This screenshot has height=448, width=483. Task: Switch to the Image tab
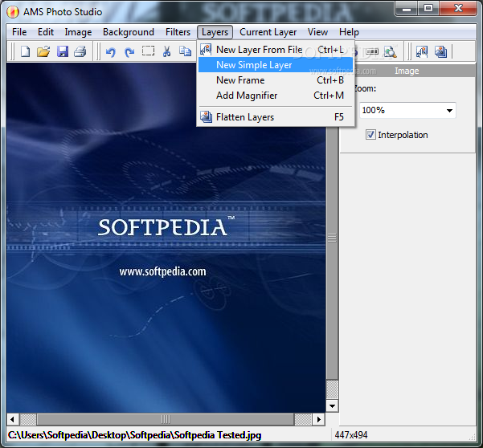click(407, 71)
